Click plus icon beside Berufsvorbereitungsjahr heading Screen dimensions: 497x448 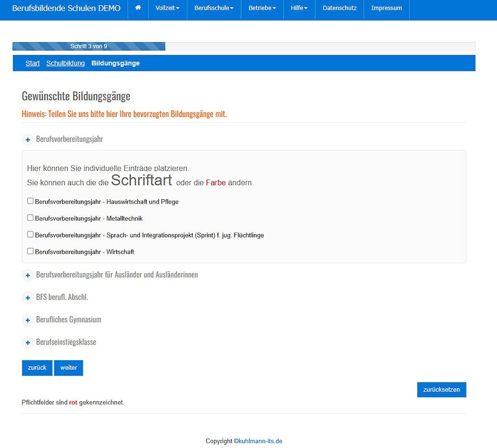[x=28, y=140]
